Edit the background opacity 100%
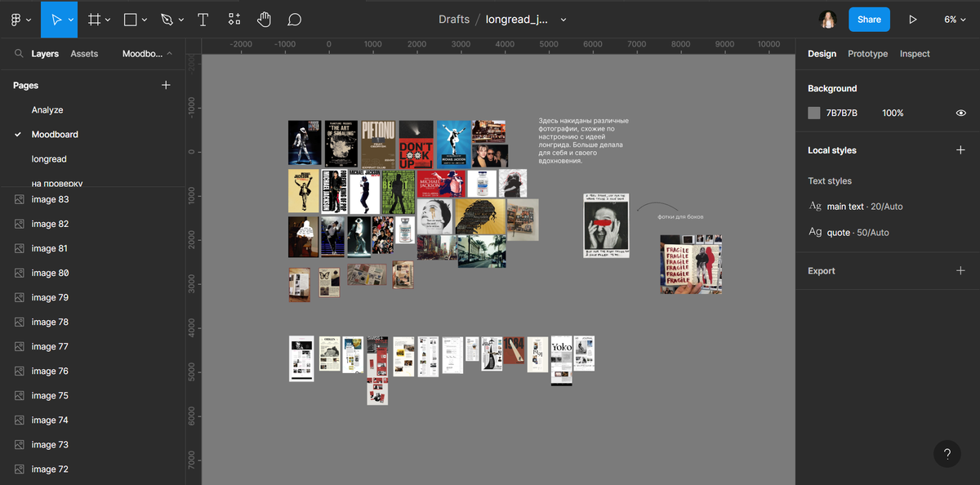The width and height of the screenshot is (980, 485). coord(893,113)
